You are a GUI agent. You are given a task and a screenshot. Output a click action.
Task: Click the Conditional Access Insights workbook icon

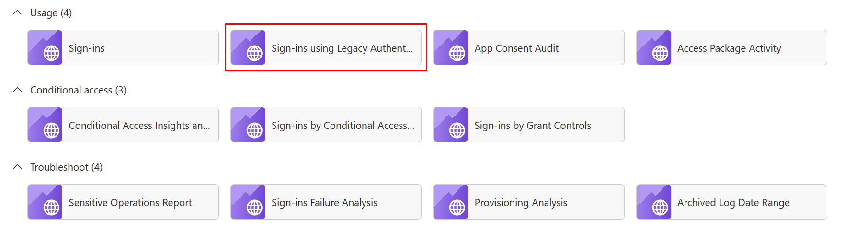45,125
